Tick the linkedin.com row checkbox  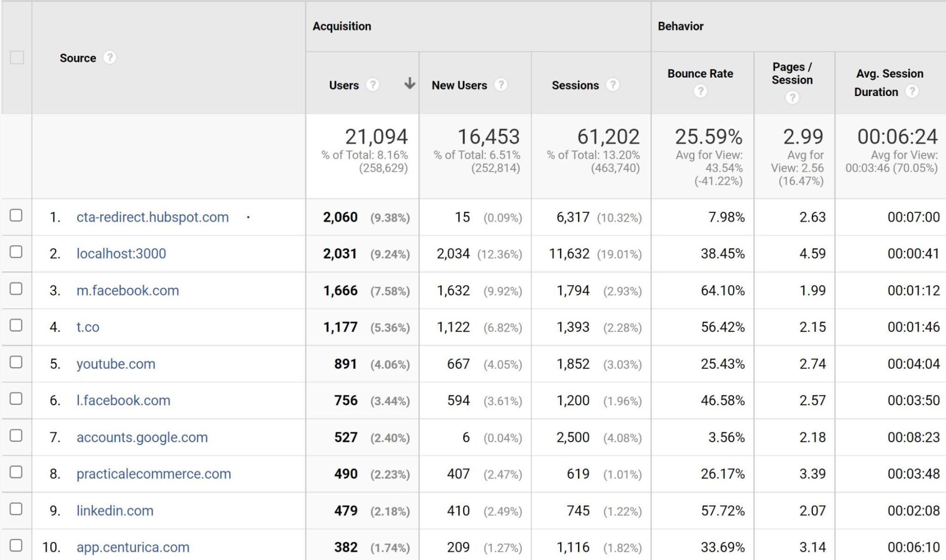tap(16, 509)
